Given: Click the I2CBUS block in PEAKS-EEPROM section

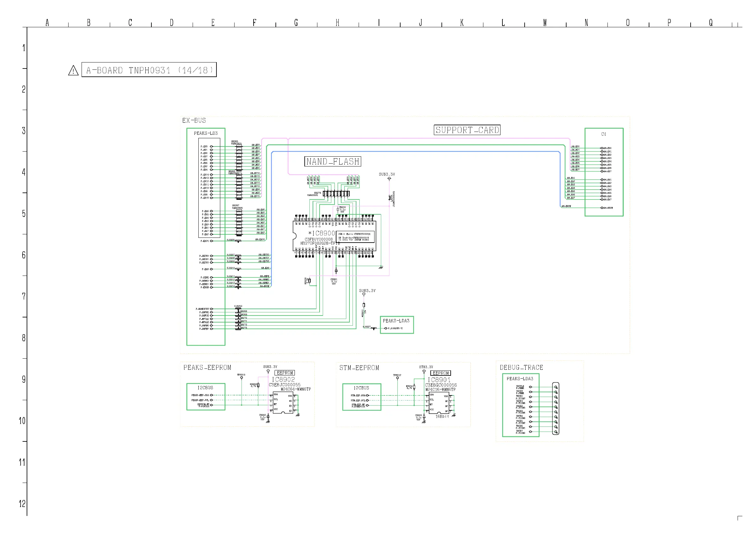Looking at the screenshot, I should [x=206, y=397].
